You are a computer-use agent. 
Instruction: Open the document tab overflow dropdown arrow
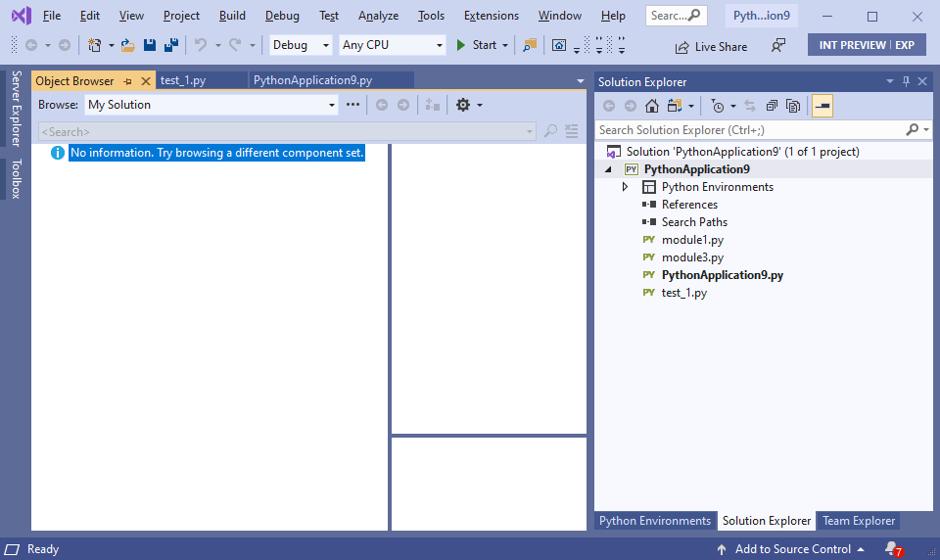pyautogui.click(x=580, y=81)
